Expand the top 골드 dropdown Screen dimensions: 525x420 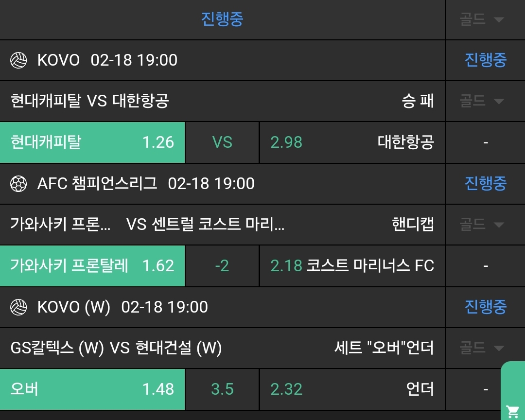(x=481, y=19)
